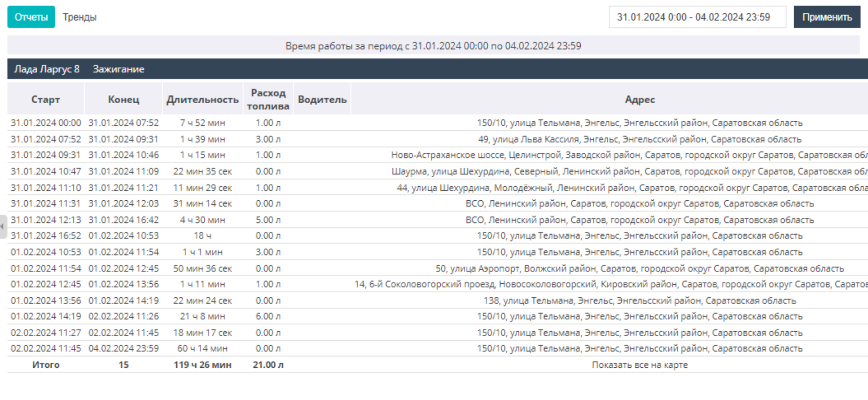This screenshot has width=868, height=400.
Task: Click the date range input field
Action: [x=697, y=17]
